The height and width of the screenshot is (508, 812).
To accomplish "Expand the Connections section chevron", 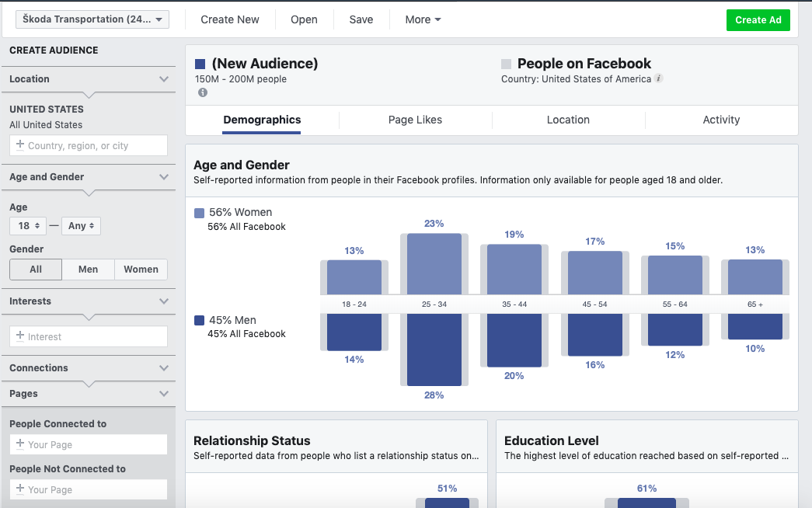I will [x=164, y=368].
